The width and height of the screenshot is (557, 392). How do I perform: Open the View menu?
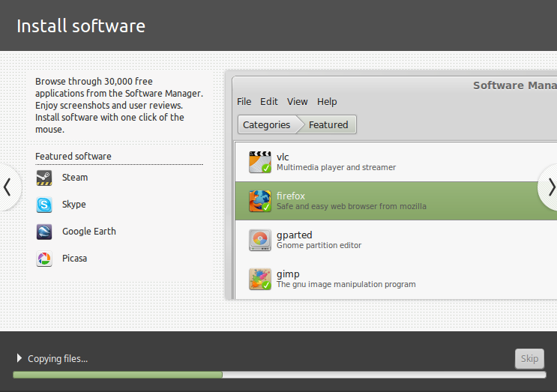point(298,102)
